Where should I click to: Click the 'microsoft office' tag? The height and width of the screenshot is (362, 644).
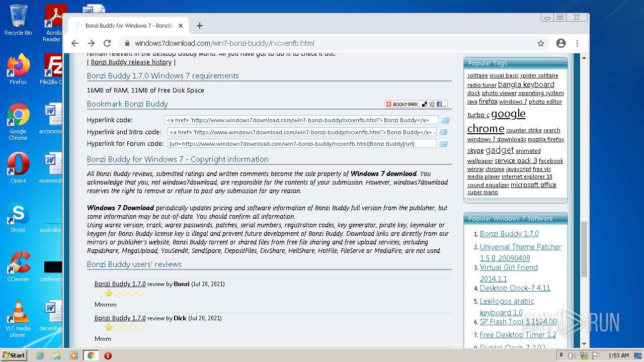click(533, 185)
